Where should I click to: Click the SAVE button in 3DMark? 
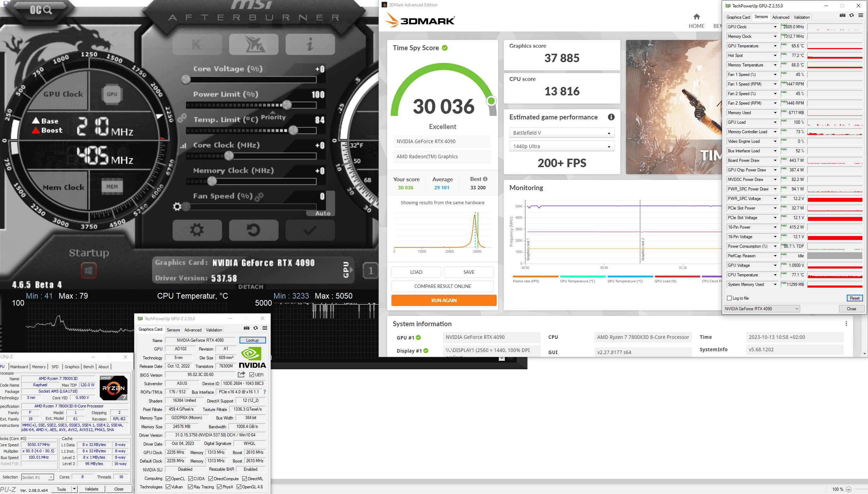(x=469, y=272)
